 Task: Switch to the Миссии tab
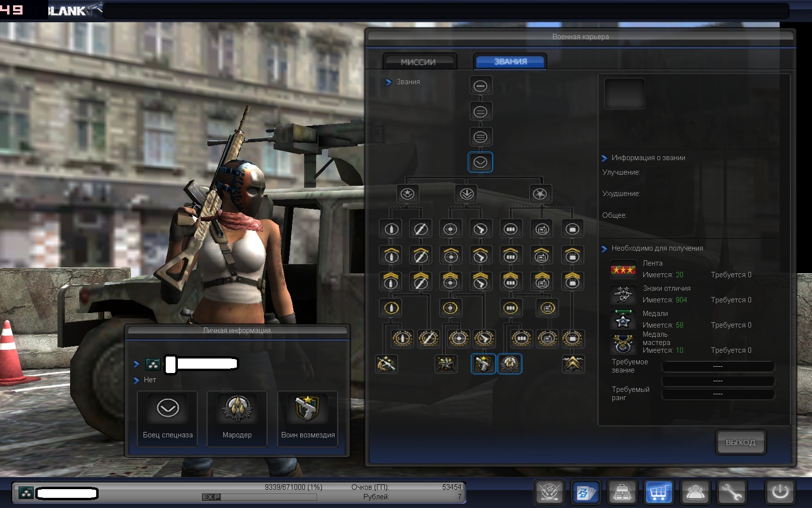(419, 62)
